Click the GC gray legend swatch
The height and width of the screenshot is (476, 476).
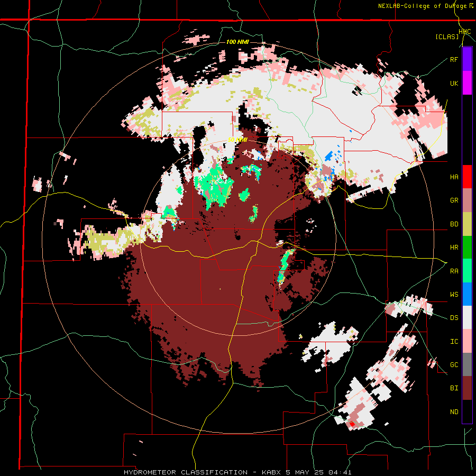click(467, 365)
